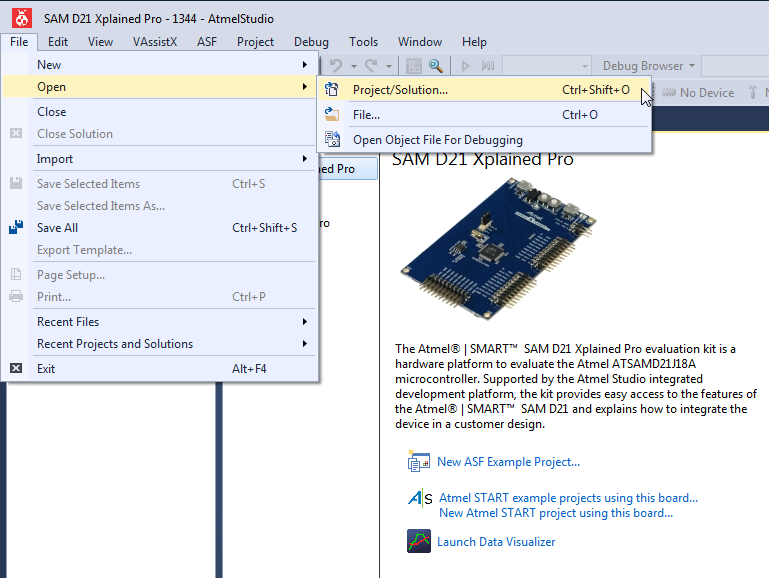Click the New ASF Example Project icon
Viewport: 769px width, 578px height.
[419, 462]
